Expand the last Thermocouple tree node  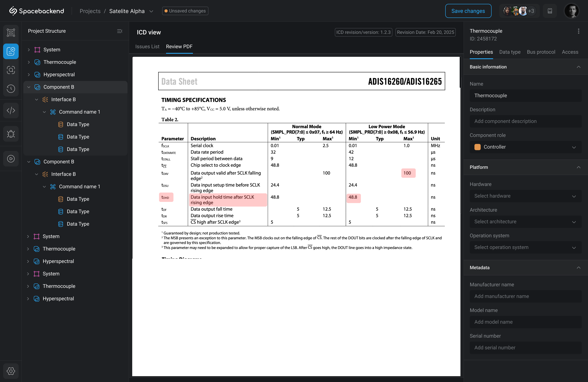(x=28, y=286)
